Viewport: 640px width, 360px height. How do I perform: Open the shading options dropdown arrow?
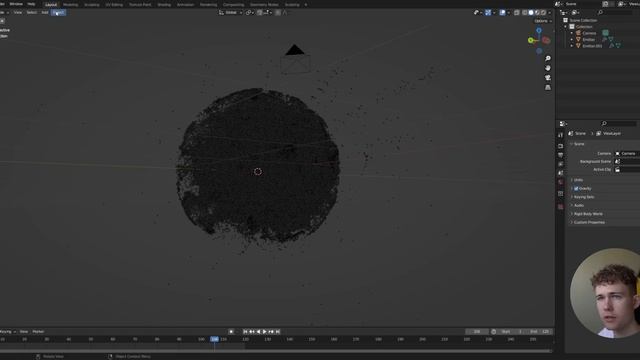[549, 13]
